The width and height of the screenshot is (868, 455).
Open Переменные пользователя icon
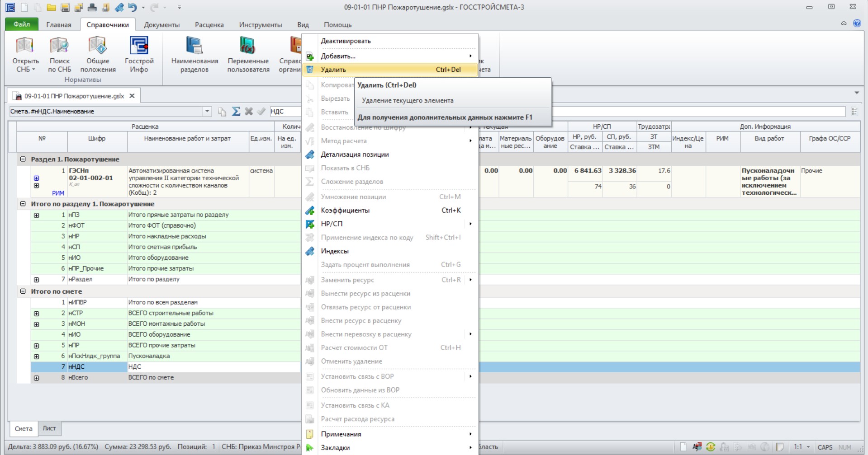(x=248, y=55)
